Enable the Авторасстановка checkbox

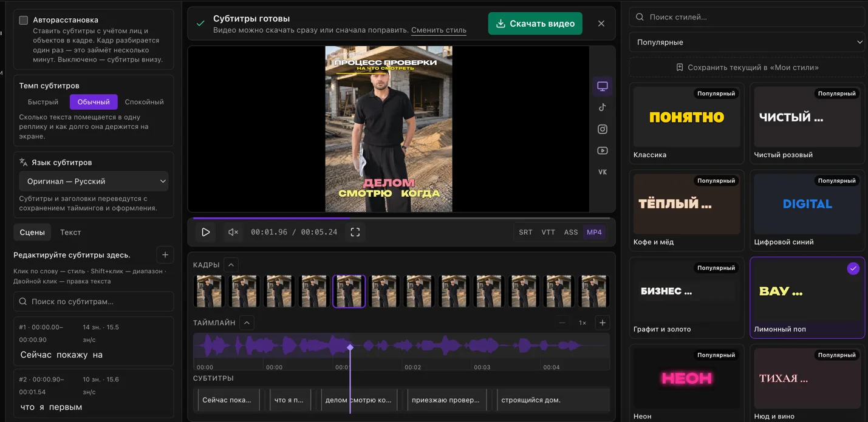24,20
